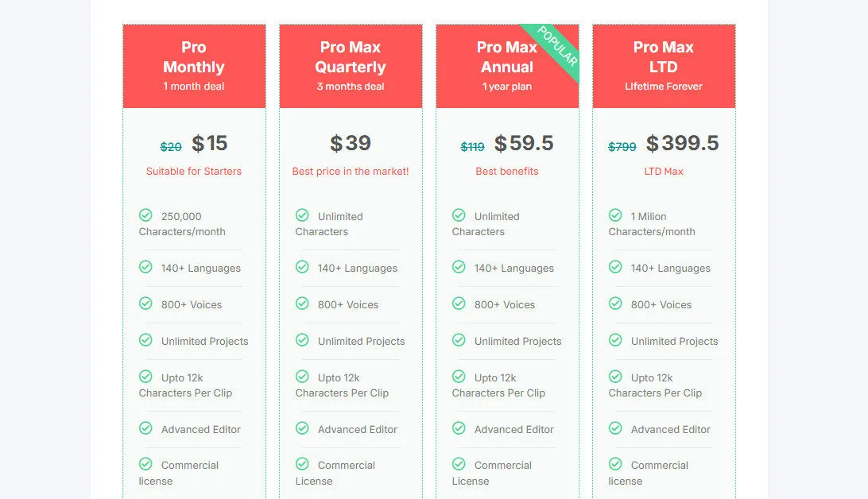Image resolution: width=868 pixels, height=499 pixels.
Task: Select the Unlimited Projects check icon in Pro Max LTD
Action: (616, 340)
